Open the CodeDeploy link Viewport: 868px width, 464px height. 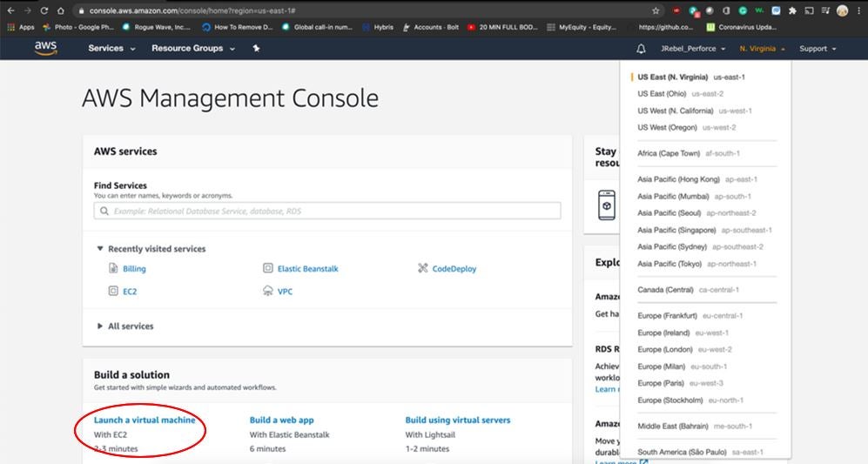454,268
